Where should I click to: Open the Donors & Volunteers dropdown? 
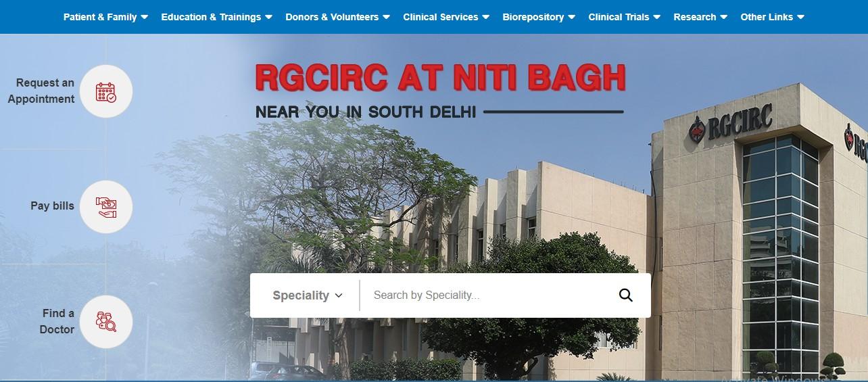[337, 17]
